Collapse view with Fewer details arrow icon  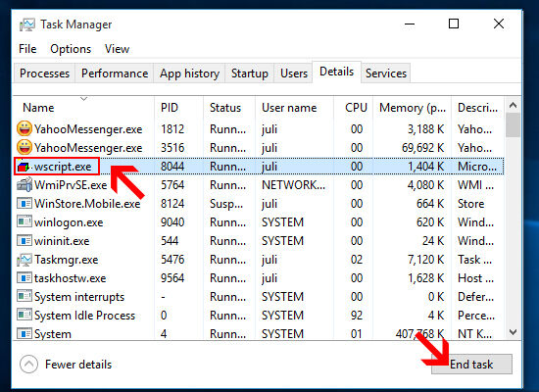(x=28, y=365)
